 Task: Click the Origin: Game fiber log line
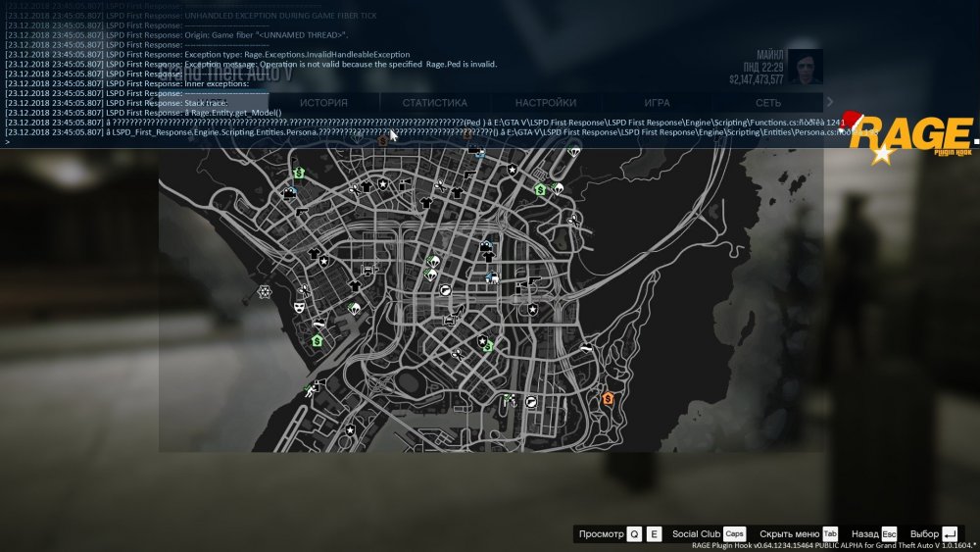176,35
